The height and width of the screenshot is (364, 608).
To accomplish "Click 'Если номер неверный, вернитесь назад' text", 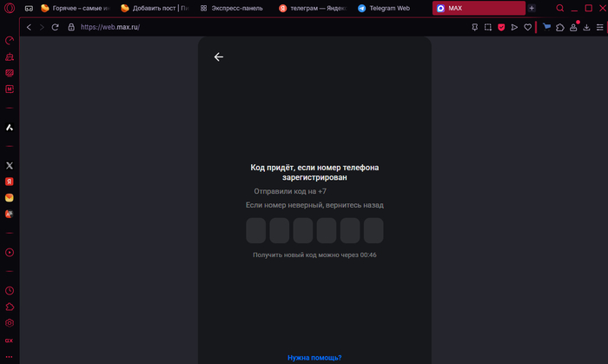I will [314, 205].
